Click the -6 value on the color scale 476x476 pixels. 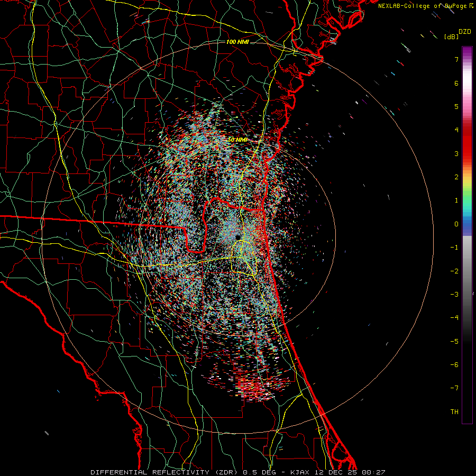click(x=454, y=365)
